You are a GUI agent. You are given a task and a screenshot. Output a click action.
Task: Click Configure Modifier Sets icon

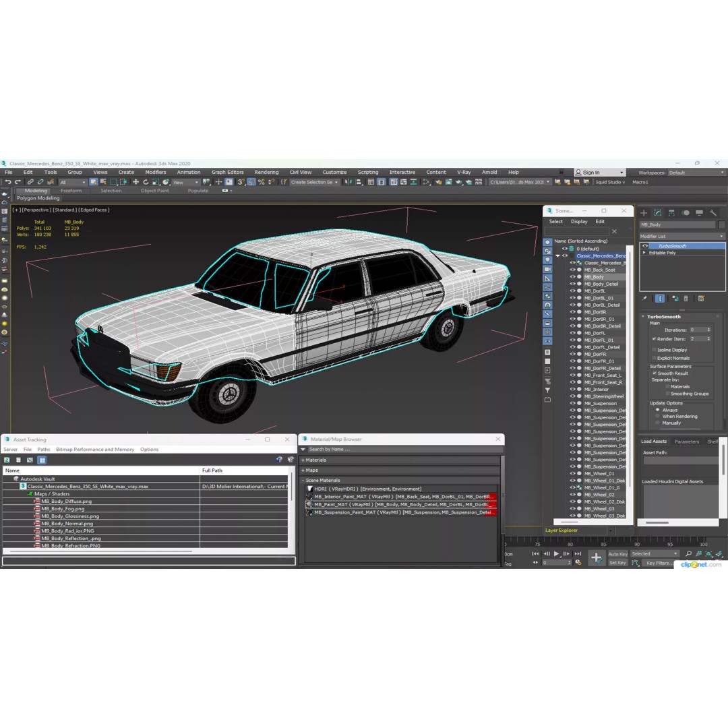coord(701,299)
